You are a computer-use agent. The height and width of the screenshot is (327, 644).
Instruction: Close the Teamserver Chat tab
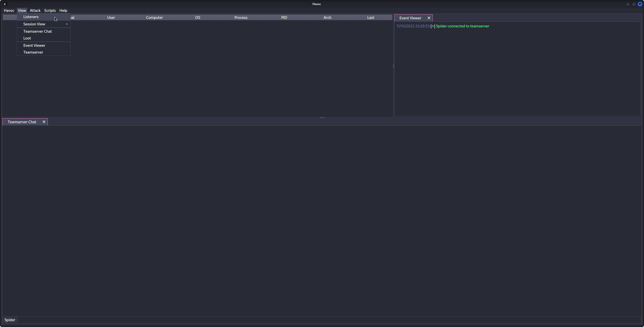pos(44,122)
